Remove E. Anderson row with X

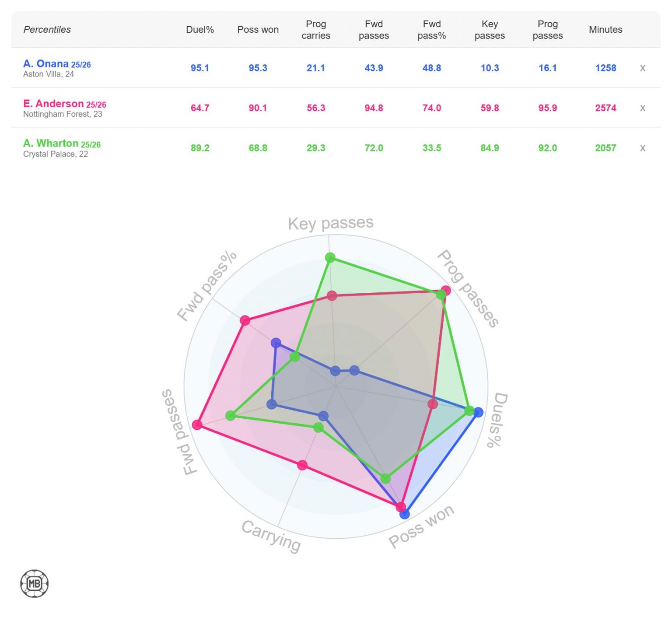tap(642, 108)
